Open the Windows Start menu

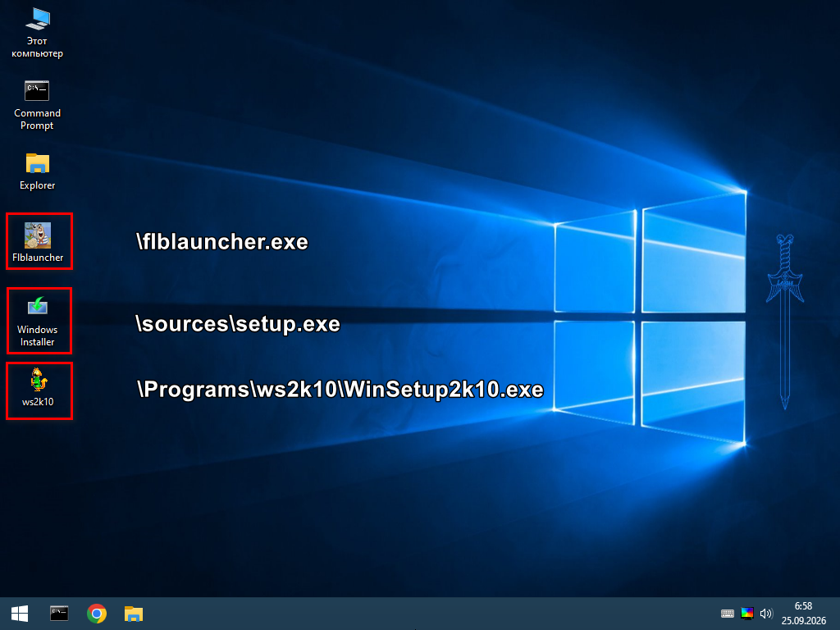20,614
